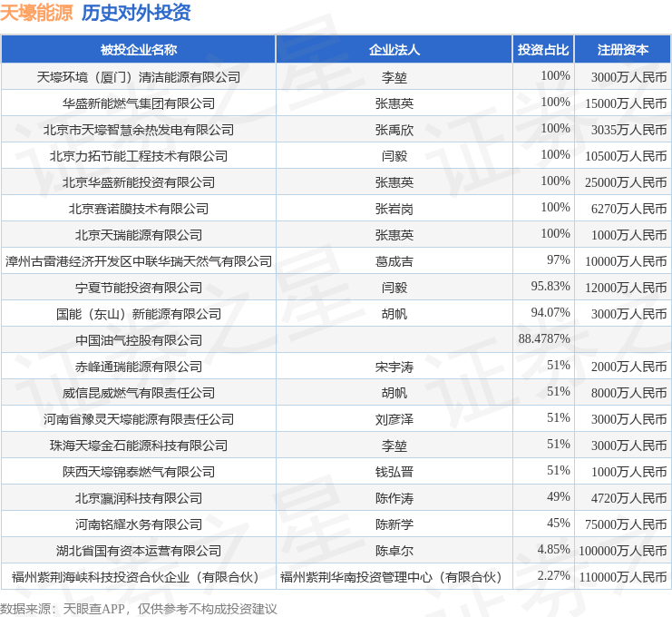
Task: Select 湖北省国有资本运营有限公司 cell
Action: 139,551
